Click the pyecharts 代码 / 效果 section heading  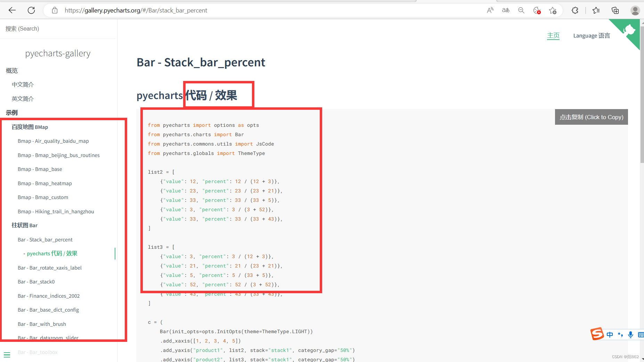click(187, 96)
